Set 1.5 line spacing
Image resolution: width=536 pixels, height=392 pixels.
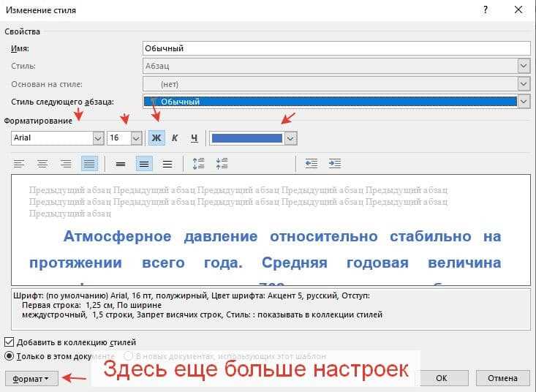tap(144, 164)
